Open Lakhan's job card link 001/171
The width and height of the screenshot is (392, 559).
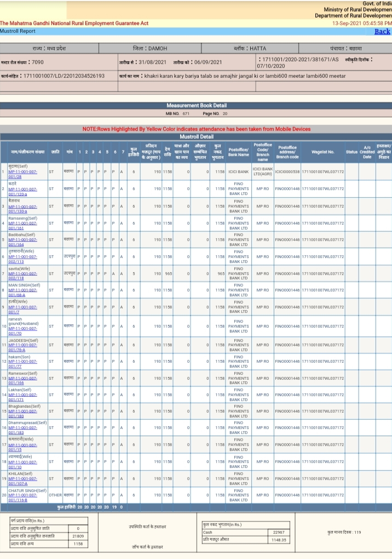[x=22, y=397]
